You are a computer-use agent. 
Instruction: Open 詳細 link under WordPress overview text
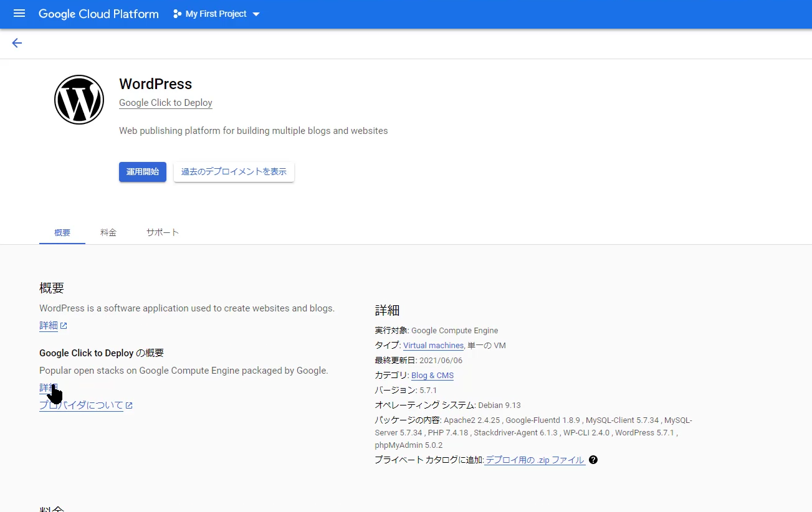click(x=49, y=326)
